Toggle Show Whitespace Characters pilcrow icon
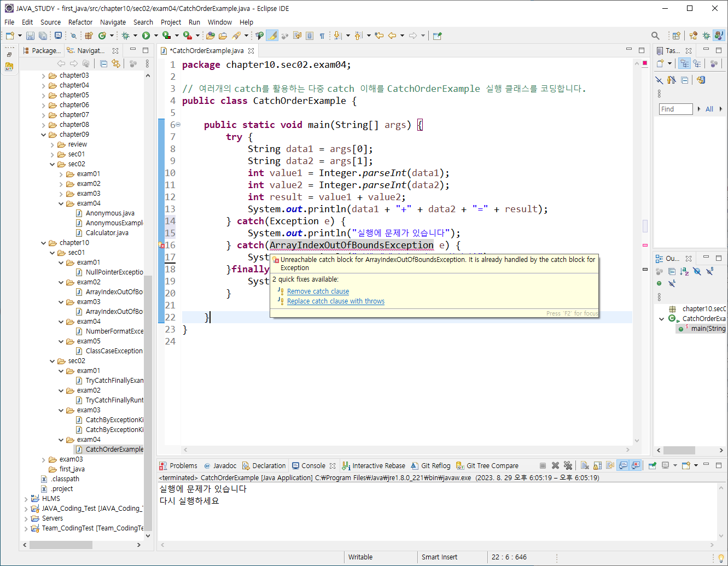The image size is (728, 566). point(322,36)
